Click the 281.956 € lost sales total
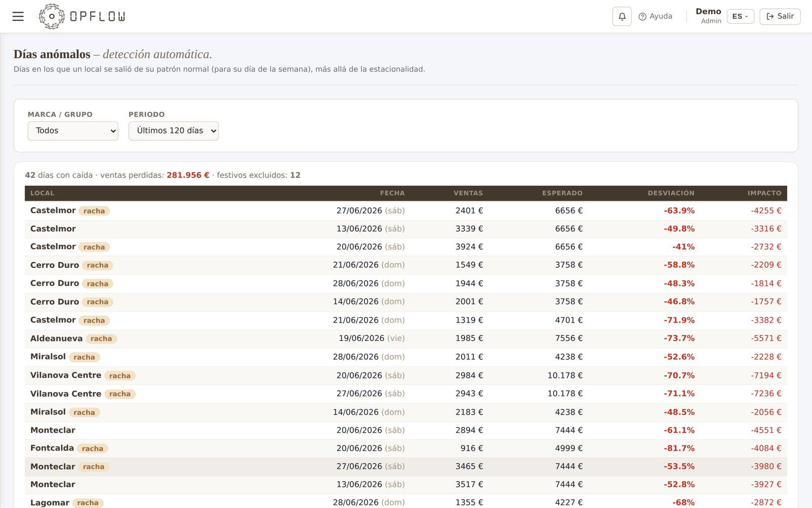812x508 pixels. click(188, 175)
